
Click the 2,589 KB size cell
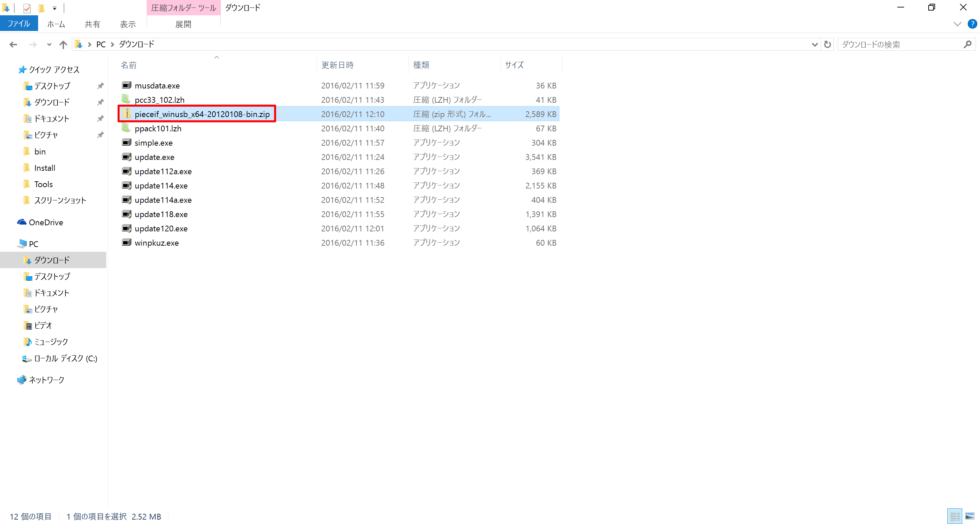click(x=540, y=114)
